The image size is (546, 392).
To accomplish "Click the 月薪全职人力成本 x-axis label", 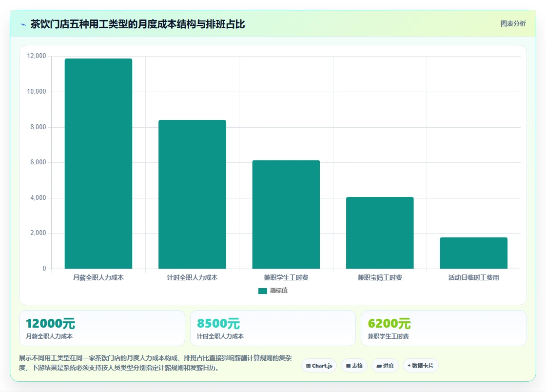I will 98,277.
